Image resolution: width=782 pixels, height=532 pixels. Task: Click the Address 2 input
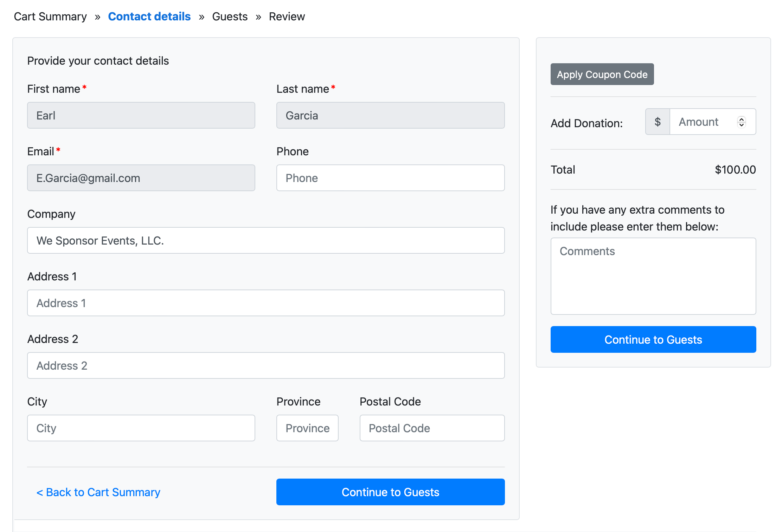[x=266, y=365]
